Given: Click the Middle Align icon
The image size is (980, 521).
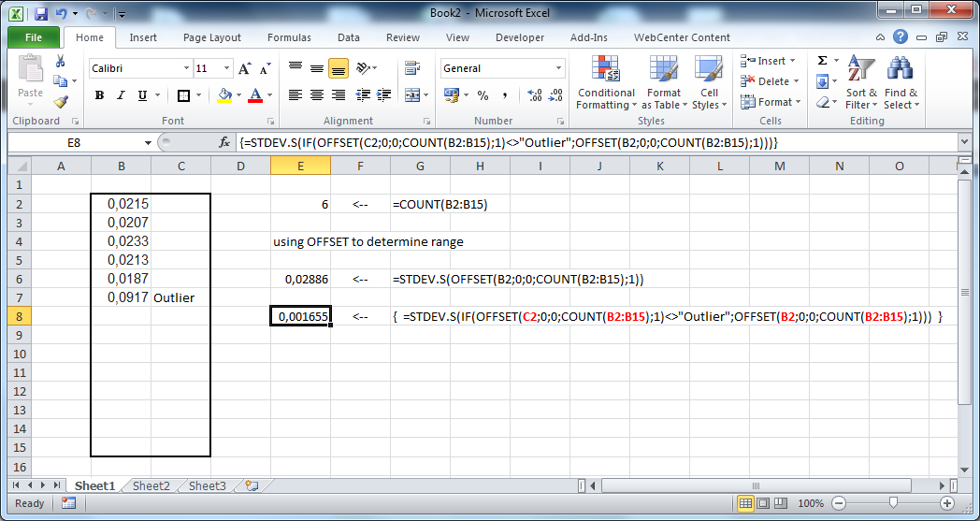Looking at the screenshot, I should pyautogui.click(x=317, y=68).
